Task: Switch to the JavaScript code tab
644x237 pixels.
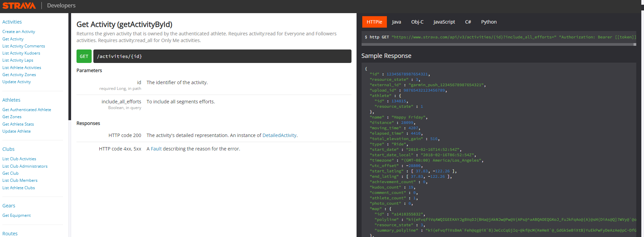Action: (x=444, y=22)
